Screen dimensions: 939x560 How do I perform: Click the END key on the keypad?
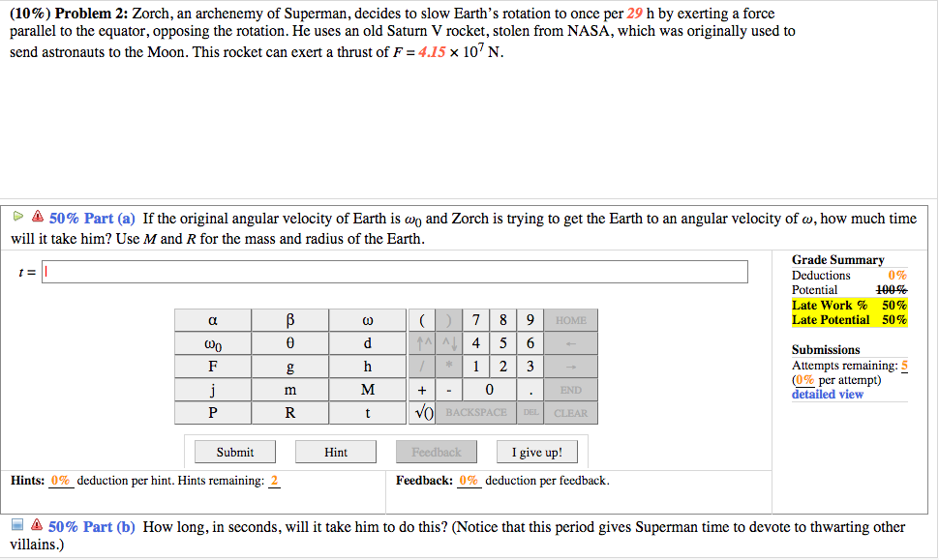[570, 390]
